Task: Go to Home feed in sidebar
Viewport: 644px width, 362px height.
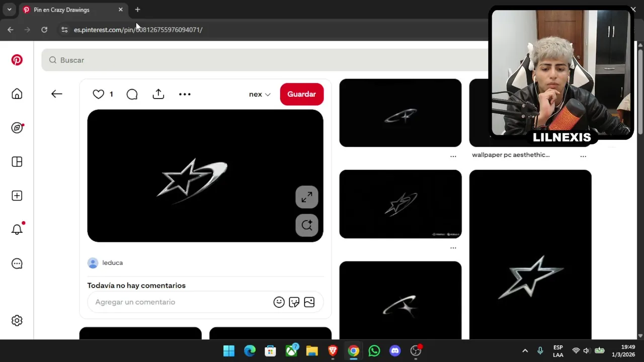Action: click(17, 94)
